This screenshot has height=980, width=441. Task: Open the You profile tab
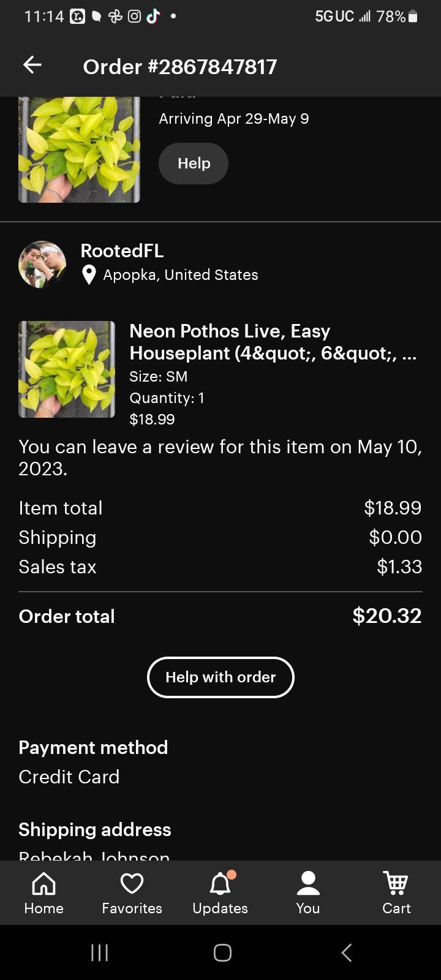[308, 892]
